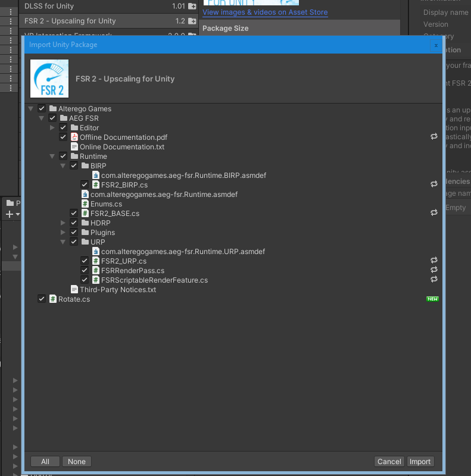Expand the Plugins folder arrow
The width and height of the screenshot is (471, 476).
(63, 232)
